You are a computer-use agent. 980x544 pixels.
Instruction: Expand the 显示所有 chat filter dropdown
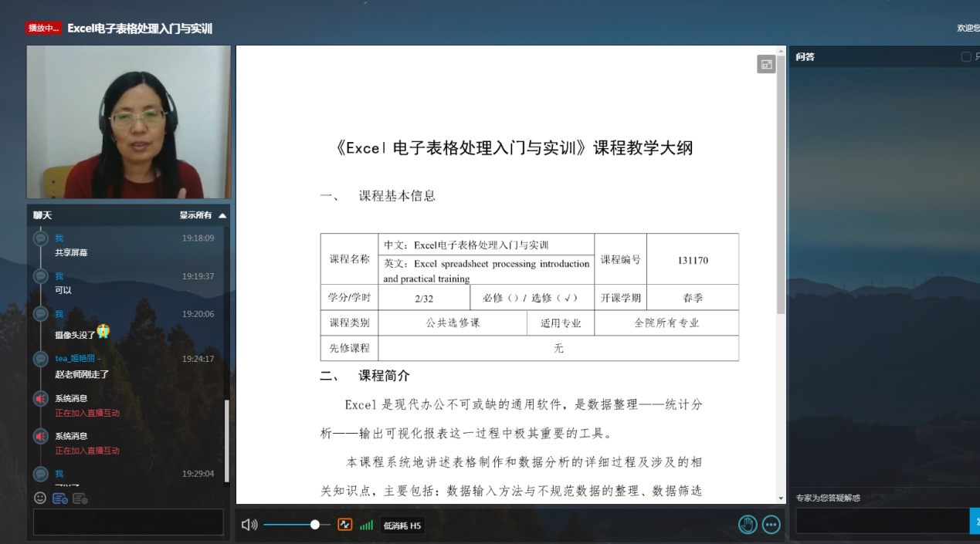(x=203, y=215)
